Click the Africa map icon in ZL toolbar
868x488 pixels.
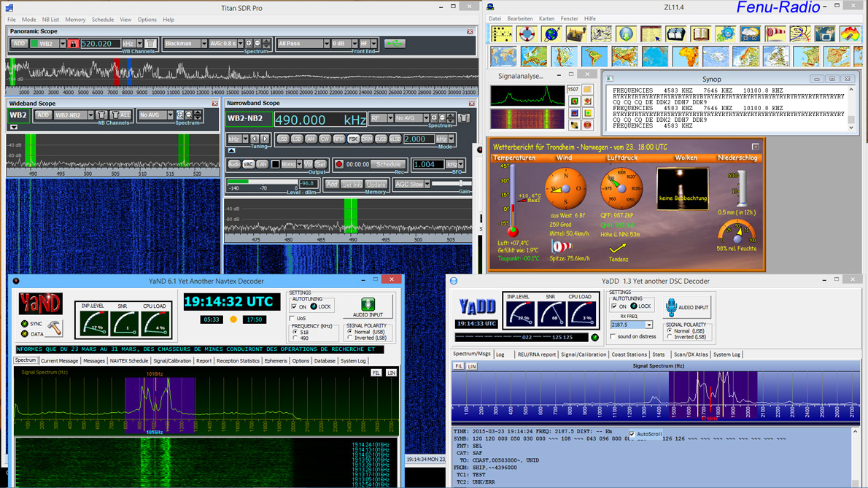click(686, 56)
